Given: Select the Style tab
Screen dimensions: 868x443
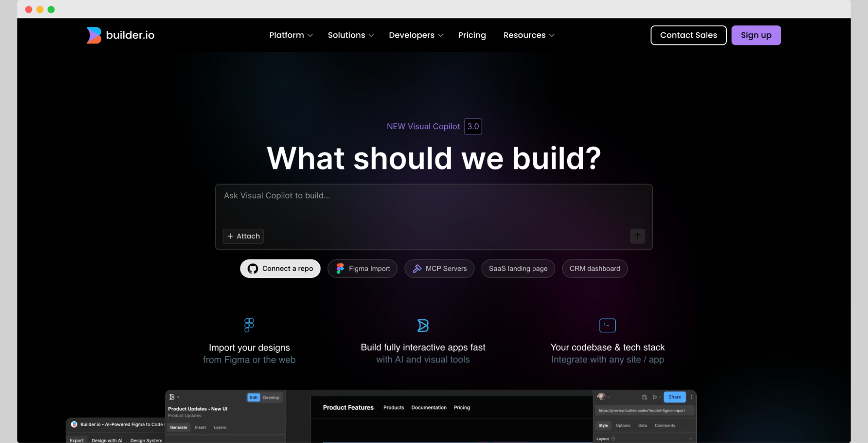Looking at the screenshot, I should click(x=603, y=425).
